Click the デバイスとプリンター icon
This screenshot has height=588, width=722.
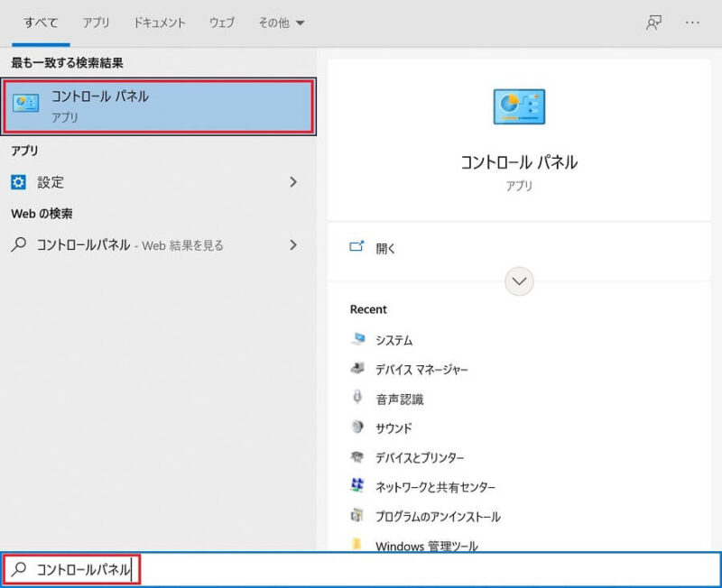[357, 457]
